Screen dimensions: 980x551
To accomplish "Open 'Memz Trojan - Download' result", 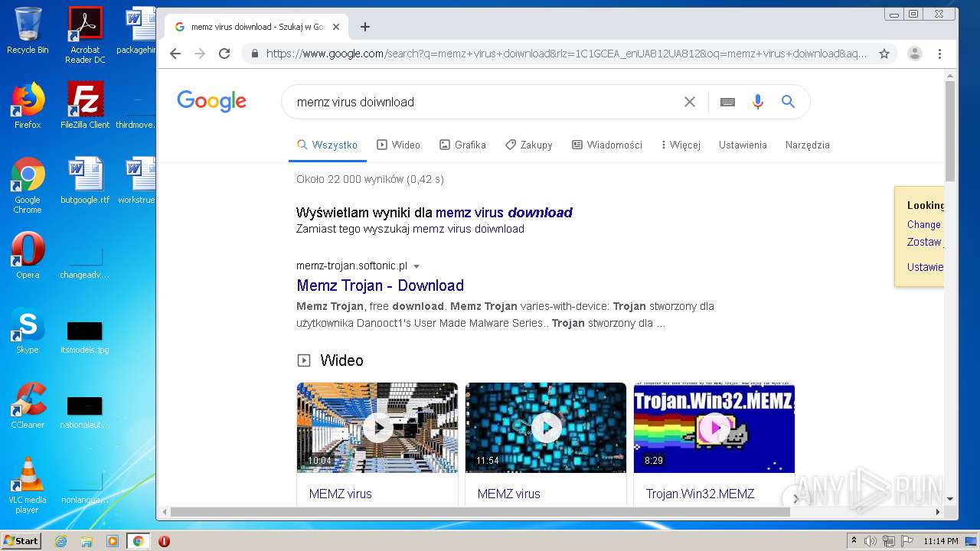I will [x=380, y=285].
